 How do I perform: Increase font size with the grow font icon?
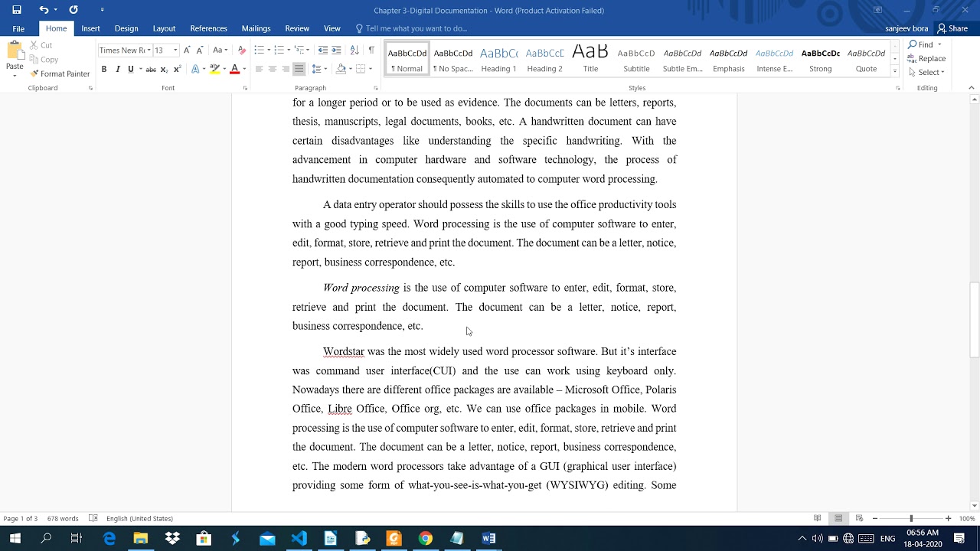187,50
